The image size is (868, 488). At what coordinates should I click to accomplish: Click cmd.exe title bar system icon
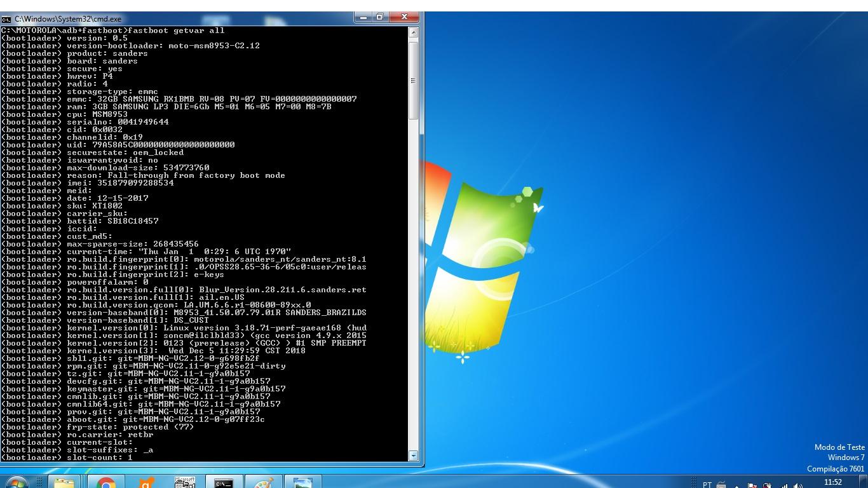(6, 19)
